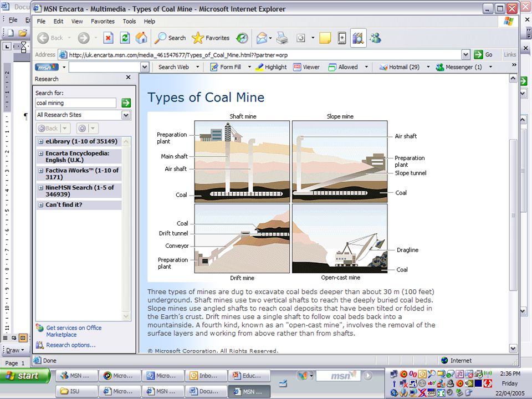The width and height of the screenshot is (532, 399).
Task: Switch to the Inbo... taskbar button
Action: [x=206, y=376]
